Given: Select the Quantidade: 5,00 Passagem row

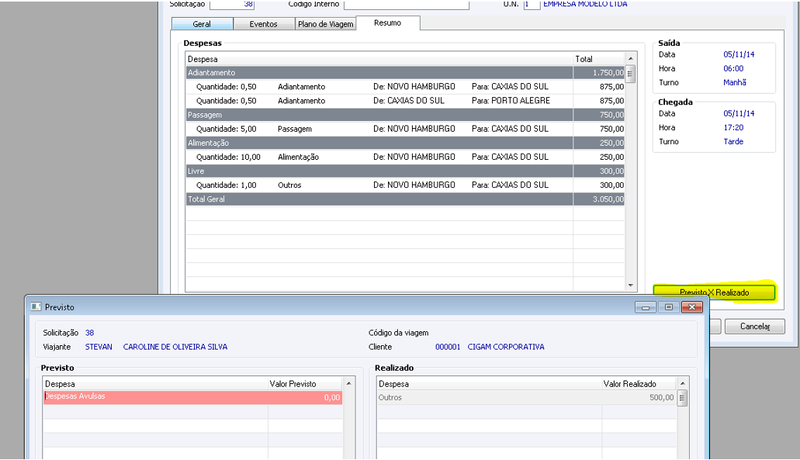Looking at the screenshot, I should click(x=406, y=129).
